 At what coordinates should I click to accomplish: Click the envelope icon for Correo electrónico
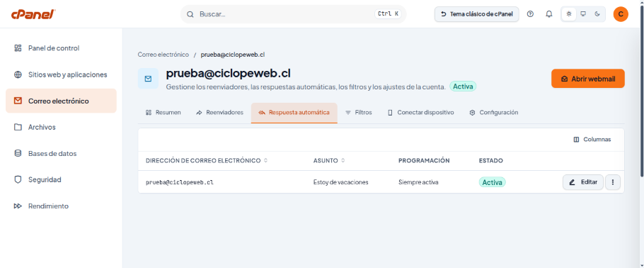pyautogui.click(x=18, y=101)
